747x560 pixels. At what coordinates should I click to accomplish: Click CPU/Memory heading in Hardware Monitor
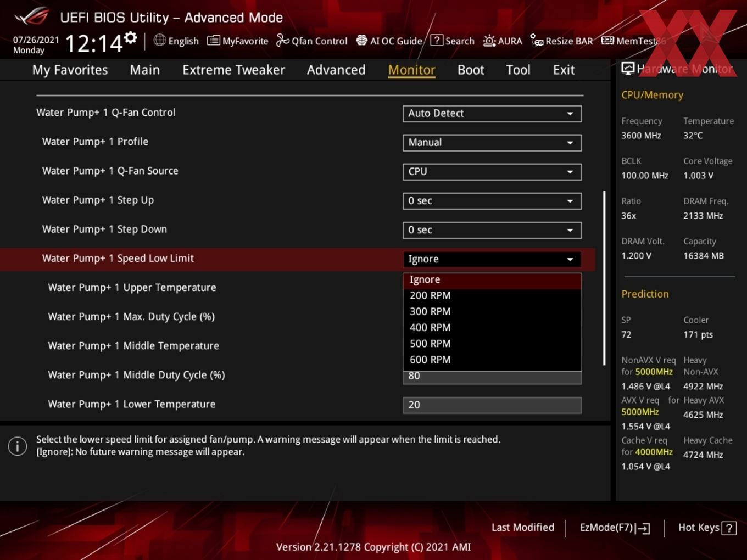point(652,95)
